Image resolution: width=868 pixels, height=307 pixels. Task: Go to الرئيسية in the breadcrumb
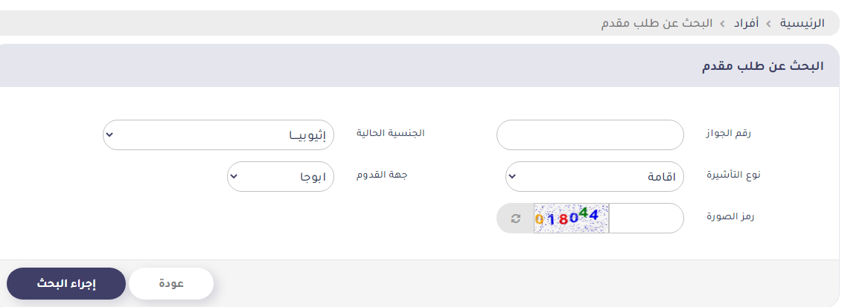[802, 23]
